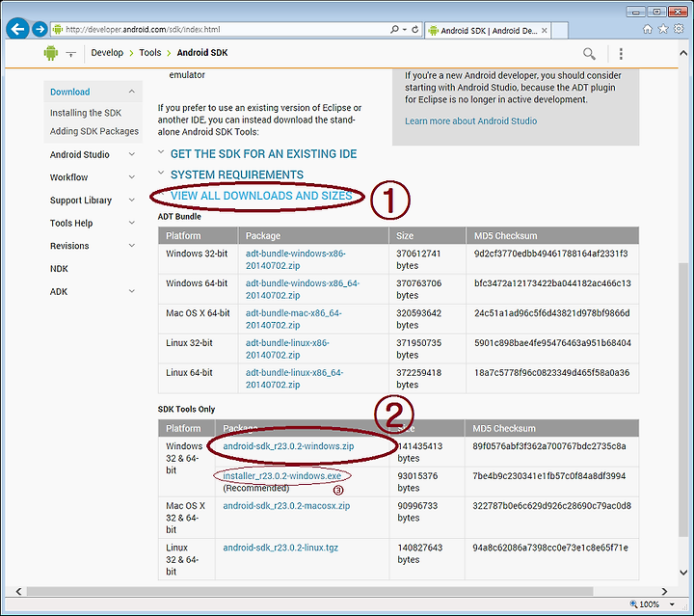
Task: Click horizontal scrollbar left arrow
Action: click(x=18, y=591)
